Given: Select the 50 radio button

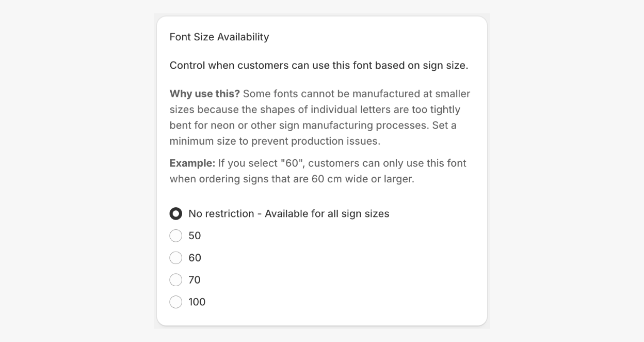Looking at the screenshot, I should tap(176, 236).
